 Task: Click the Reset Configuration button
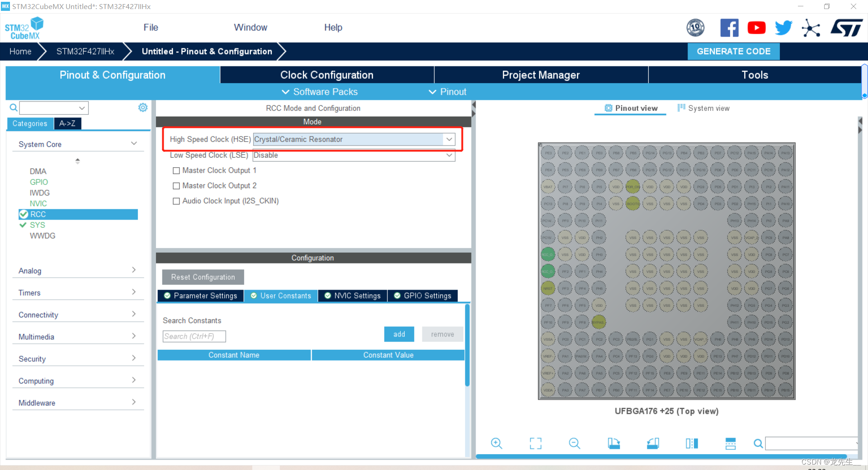(x=203, y=277)
